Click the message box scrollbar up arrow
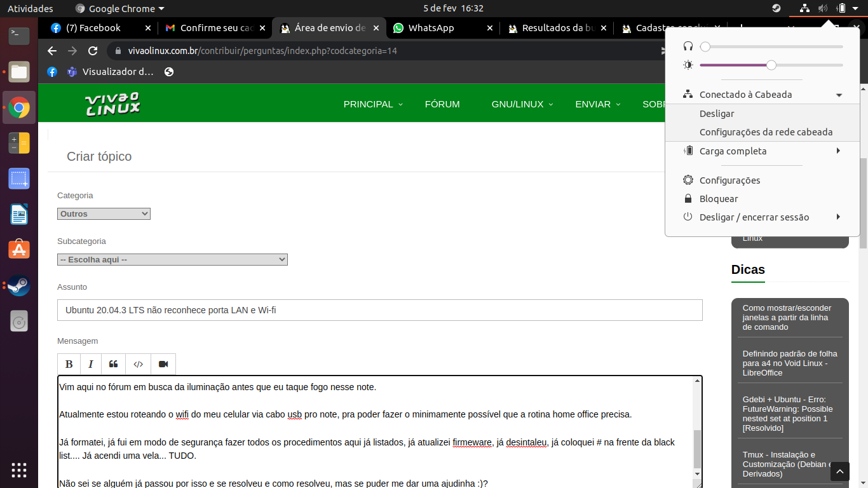The width and height of the screenshot is (868, 488). pos(697,381)
